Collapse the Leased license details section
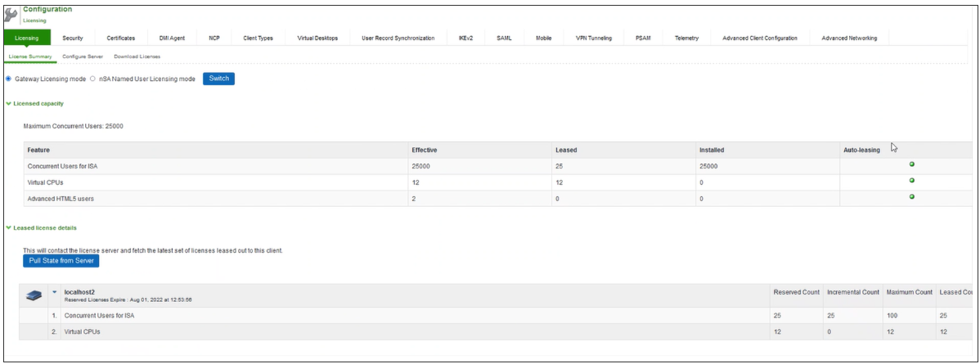 [9, 227]
